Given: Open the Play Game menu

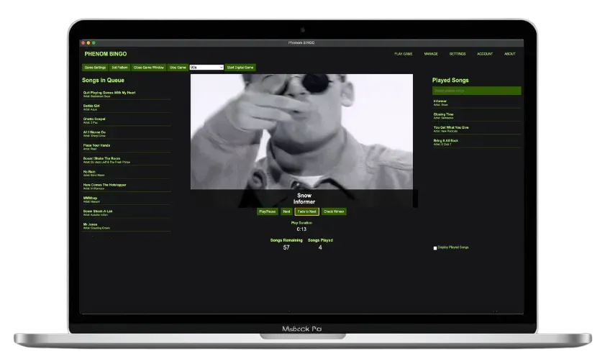Looking at the screenshot, I should point(403,54).
